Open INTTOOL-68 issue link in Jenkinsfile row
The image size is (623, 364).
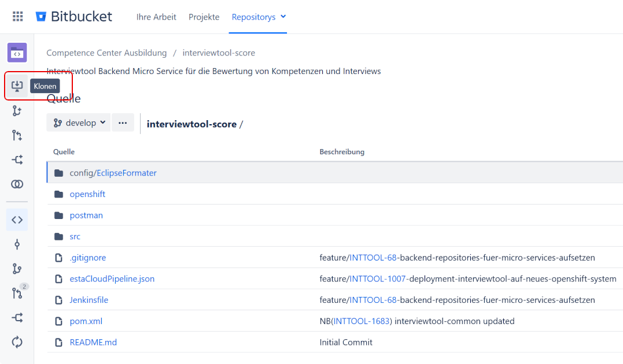(x=373, y=300)
